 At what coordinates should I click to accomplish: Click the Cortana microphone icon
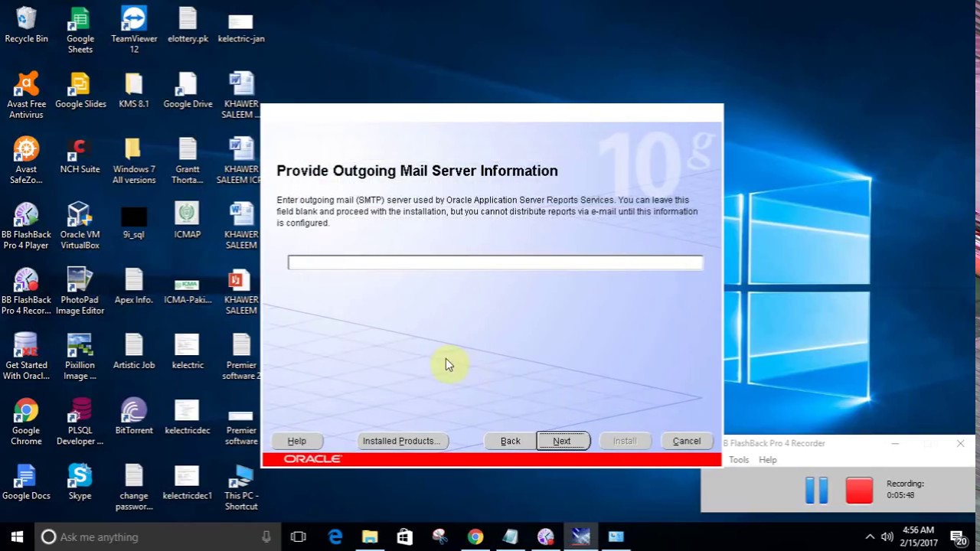266,537
